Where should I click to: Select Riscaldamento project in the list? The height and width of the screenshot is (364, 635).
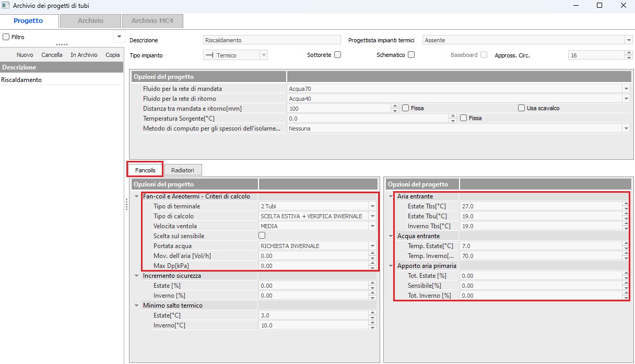click(x=22, y=80)
